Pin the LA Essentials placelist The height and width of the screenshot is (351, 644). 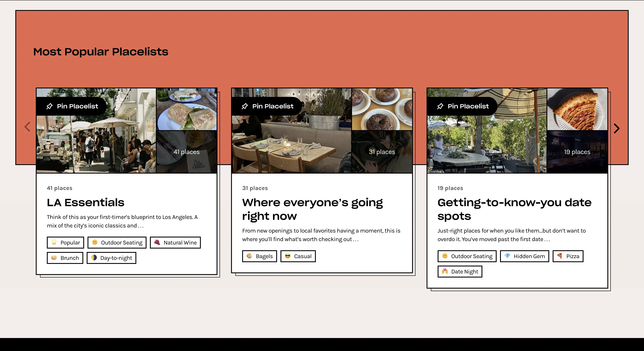coord(72,106)
